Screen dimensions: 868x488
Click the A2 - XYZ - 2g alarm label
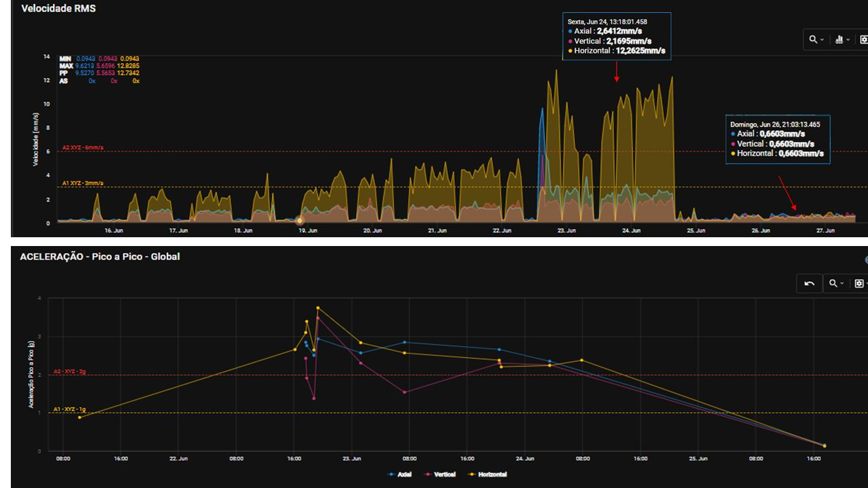(70, 371)
